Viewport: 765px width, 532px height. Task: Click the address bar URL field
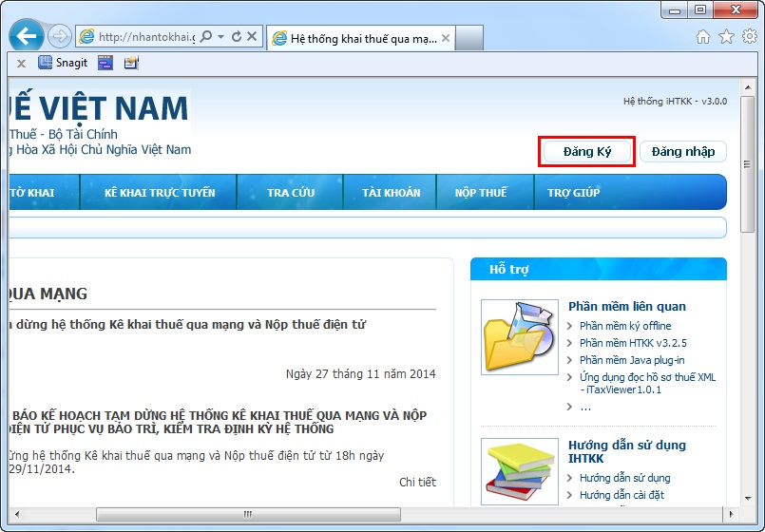(x=146, y=36)
